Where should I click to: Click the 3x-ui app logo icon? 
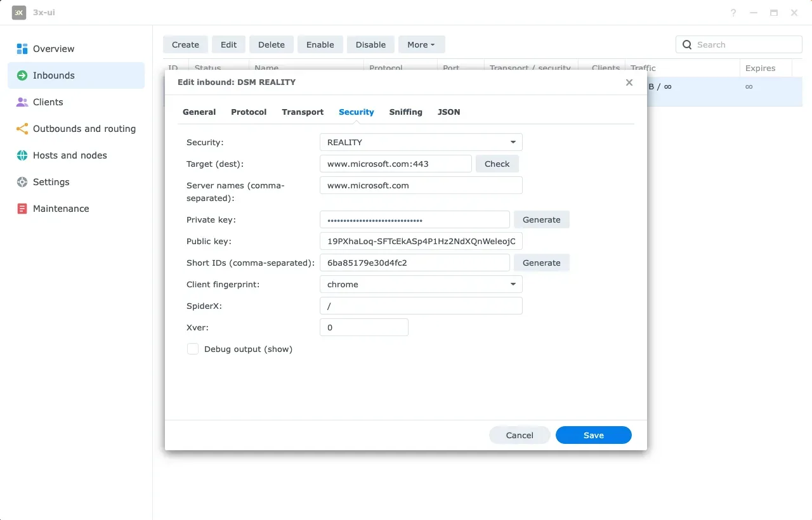[x=19, y=13]
